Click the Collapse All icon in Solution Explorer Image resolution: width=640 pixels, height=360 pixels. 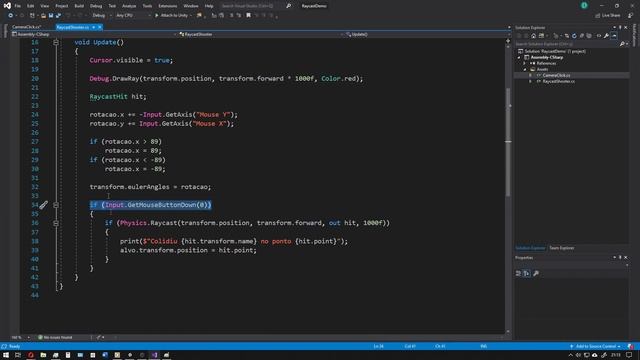pos(582,36)
